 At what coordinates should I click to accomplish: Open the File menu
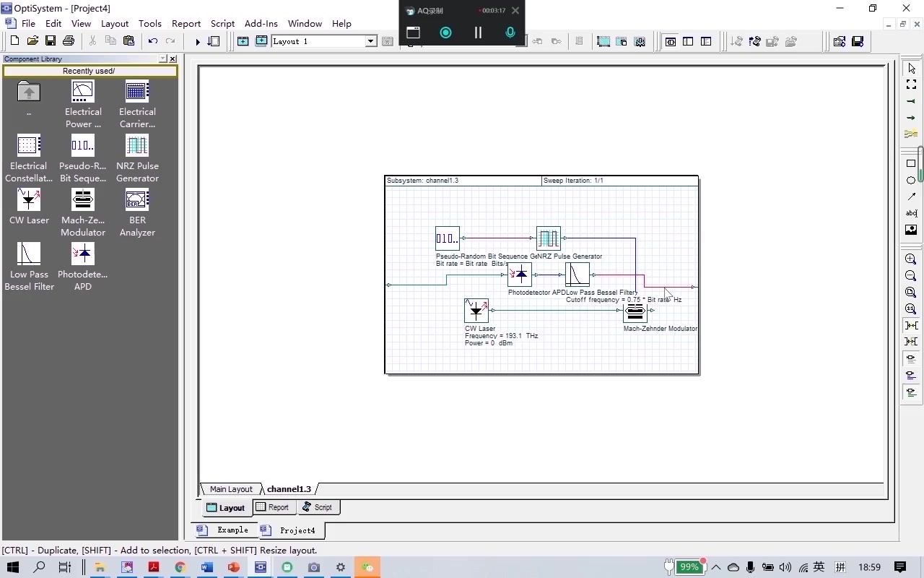click(28, 23)
